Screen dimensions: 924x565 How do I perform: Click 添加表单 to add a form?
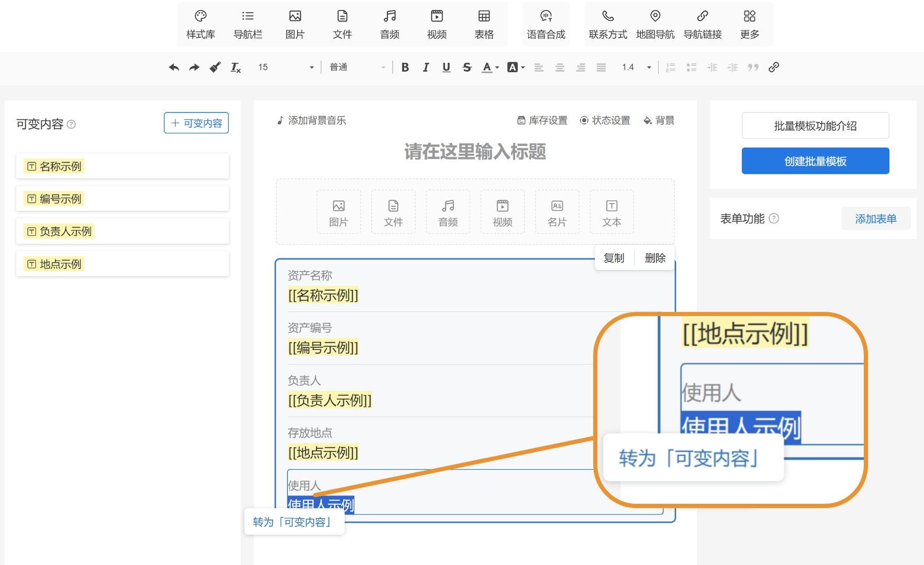point(876,219)
